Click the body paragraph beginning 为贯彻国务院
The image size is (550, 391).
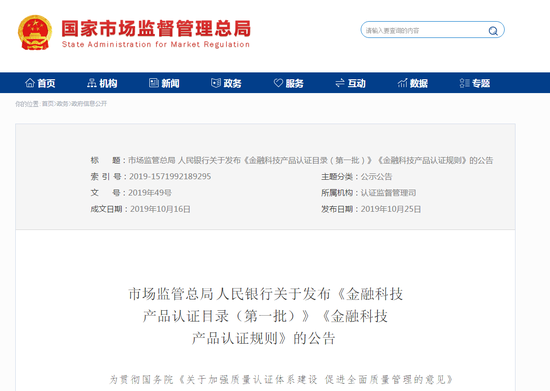tap(281, 379)
